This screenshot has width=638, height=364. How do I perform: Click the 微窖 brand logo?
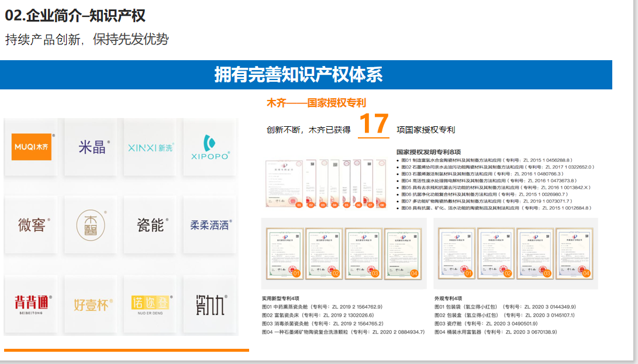32,225
